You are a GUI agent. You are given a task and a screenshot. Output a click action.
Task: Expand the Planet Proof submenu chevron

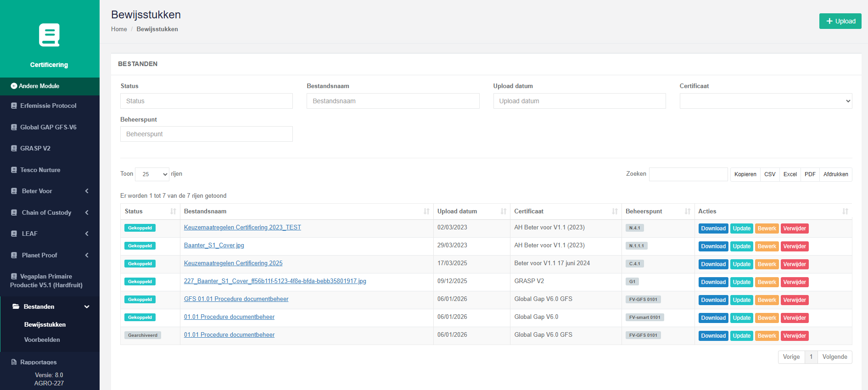(87, 255)
